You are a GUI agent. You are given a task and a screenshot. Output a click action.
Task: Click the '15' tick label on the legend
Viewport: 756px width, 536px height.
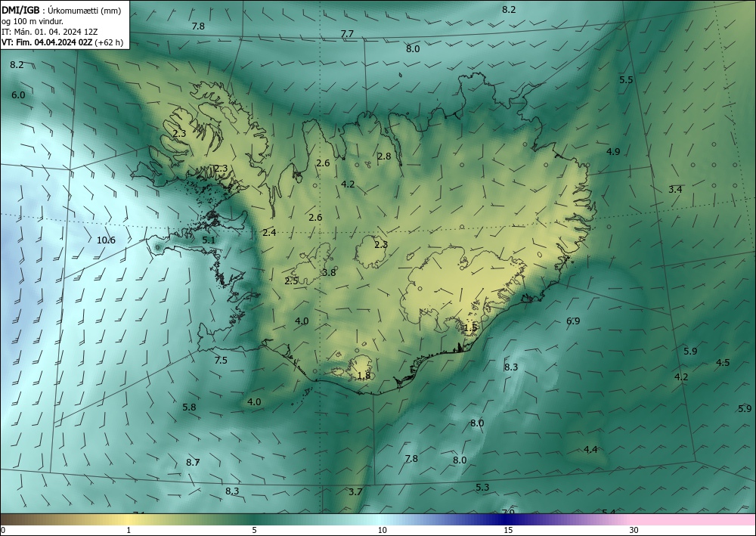tap(508, 531)
